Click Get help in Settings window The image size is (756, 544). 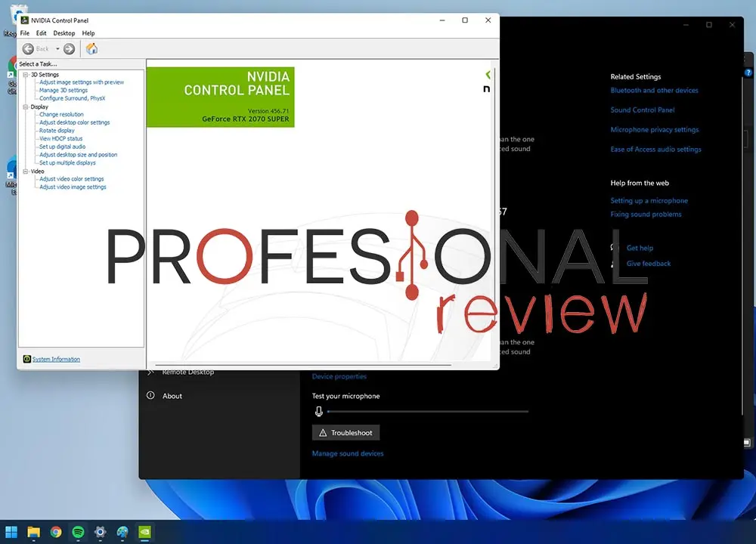point(640,248)
